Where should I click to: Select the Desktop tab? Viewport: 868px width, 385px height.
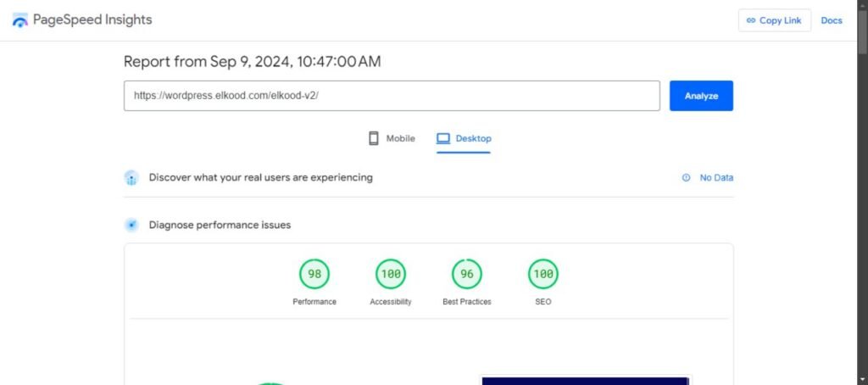(464, 138)
